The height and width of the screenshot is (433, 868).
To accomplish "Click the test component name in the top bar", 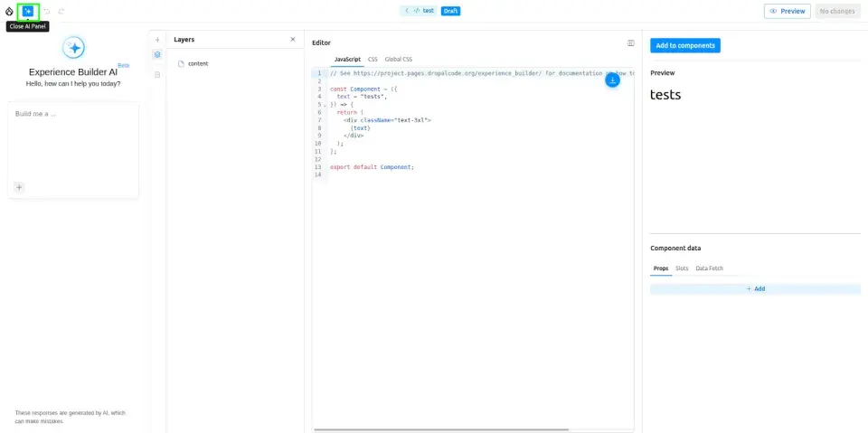I will (x=429, y=11).
